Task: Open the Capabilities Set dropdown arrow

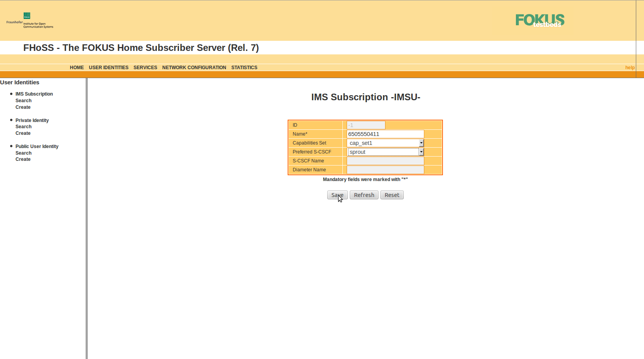Action: click(x=421, y=143)
